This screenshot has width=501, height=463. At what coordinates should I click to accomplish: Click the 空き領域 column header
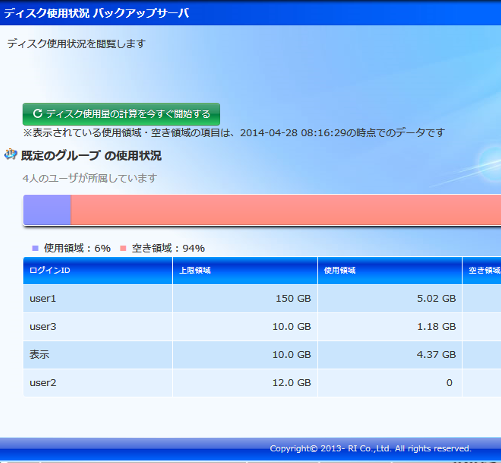coord(482,270)
